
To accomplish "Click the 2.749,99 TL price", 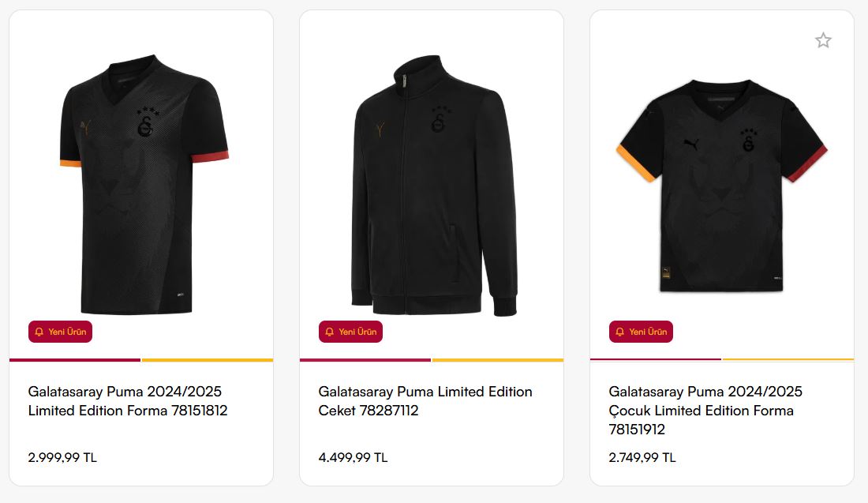I will 642,457.
